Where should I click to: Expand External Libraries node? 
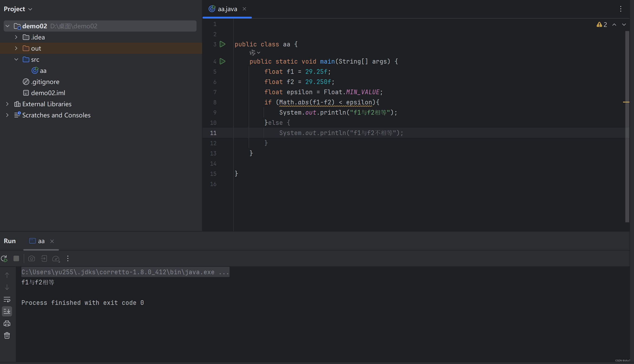7,104
